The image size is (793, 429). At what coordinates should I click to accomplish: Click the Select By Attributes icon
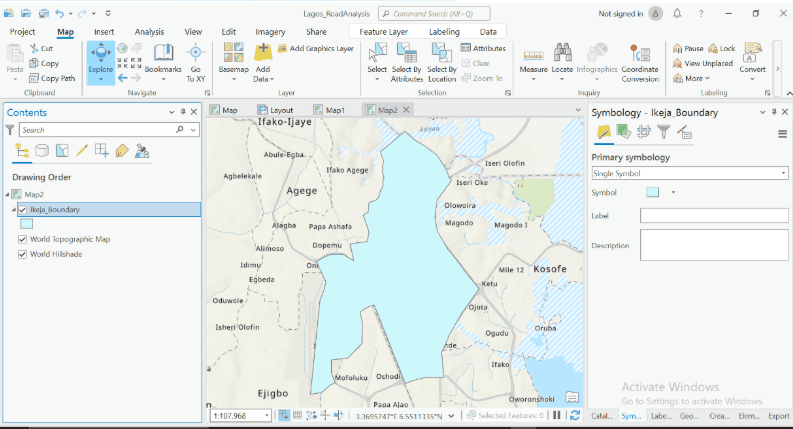coord(407,56)
